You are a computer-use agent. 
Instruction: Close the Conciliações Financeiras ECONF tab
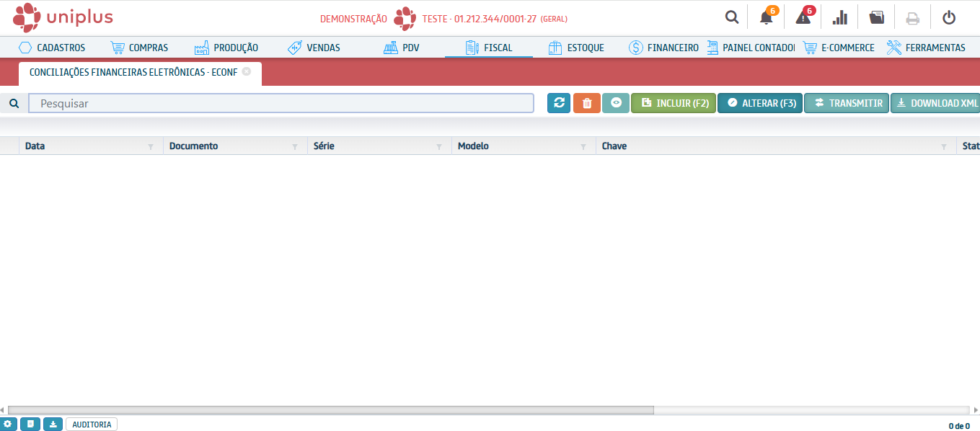[x=247, y=71]
